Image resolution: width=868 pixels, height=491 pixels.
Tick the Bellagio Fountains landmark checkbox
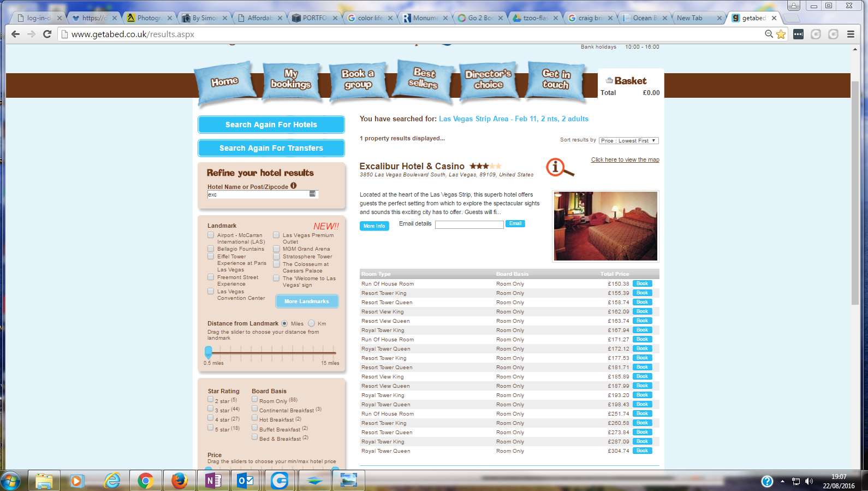pos(211,249)
